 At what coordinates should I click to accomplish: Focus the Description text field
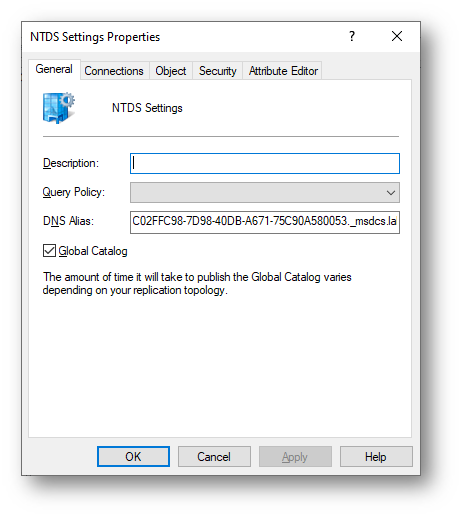(x=265, y=163)
